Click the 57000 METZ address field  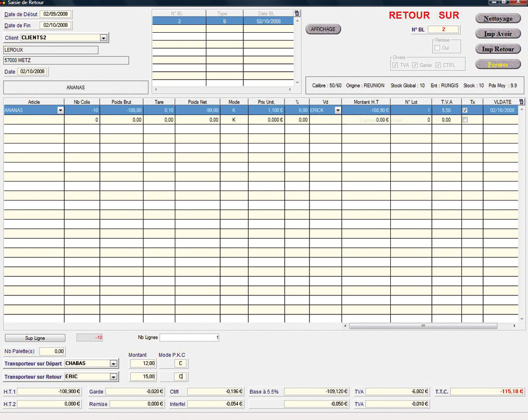pos(66,60)
